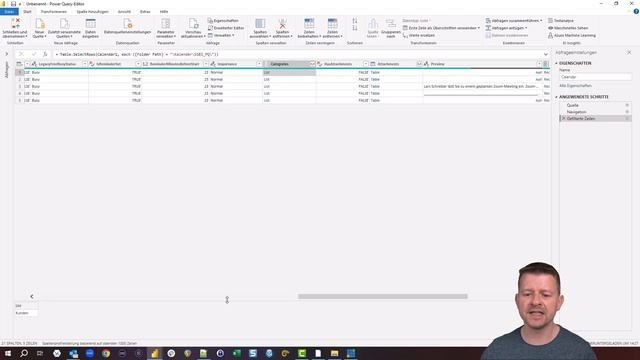
Task: Open Abfragen zusammenführen dropdown
Action: (514, 20)
